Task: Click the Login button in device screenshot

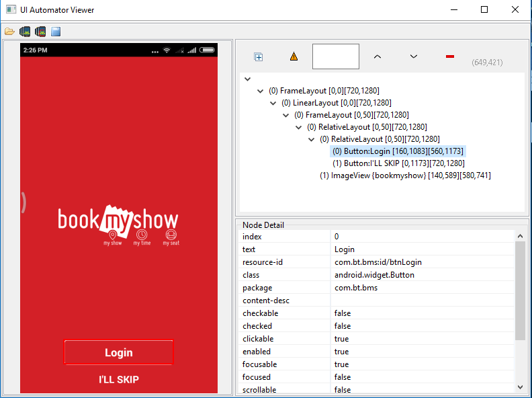Action: tap(119, 352)
